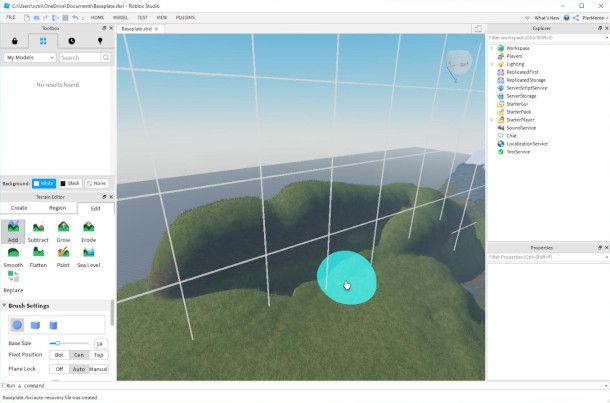Click the New file icon in quick access bar
The width and height of the screenshot is (610, 403).
tap(26, 18)
